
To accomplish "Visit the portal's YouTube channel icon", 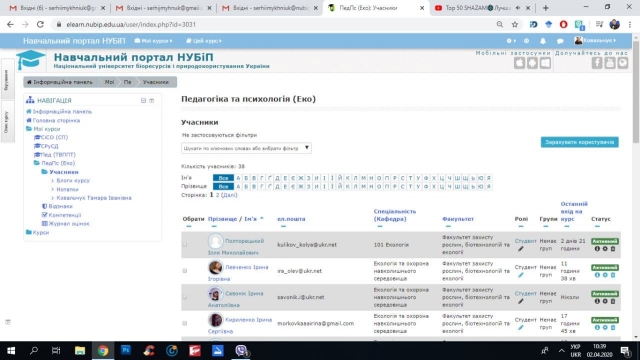I will click(x=610, y=63).
